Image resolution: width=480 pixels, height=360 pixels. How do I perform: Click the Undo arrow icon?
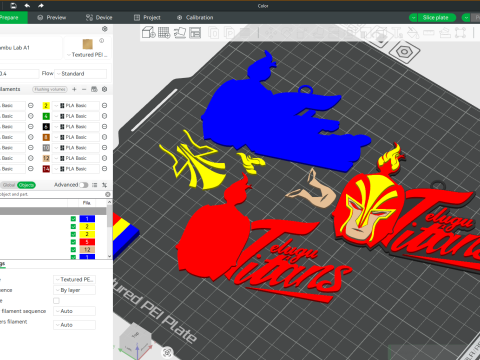27,6
